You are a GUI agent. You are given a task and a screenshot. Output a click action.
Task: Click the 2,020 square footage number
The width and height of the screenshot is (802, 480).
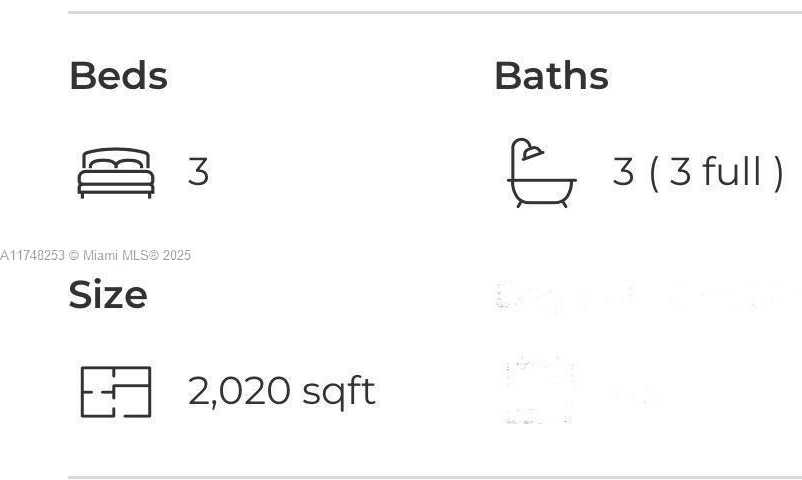pyautogui.click(x=239, y=391)
